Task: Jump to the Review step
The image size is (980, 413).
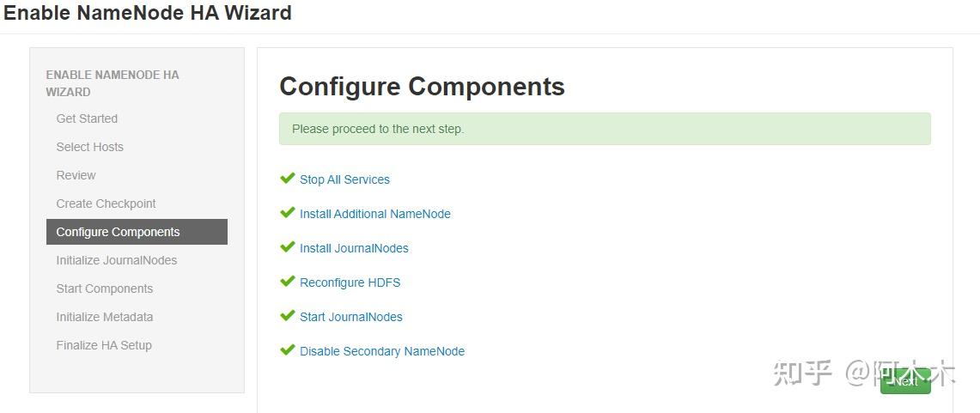Action: [76, 175]
